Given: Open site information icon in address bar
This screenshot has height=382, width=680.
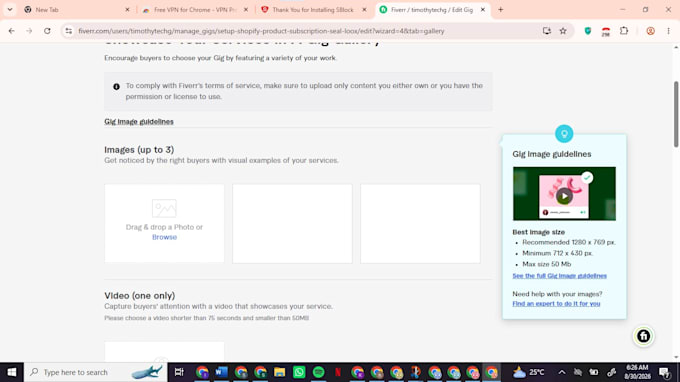Looking at the screenshot, I should pyautogui.click(x=69, y=31).
